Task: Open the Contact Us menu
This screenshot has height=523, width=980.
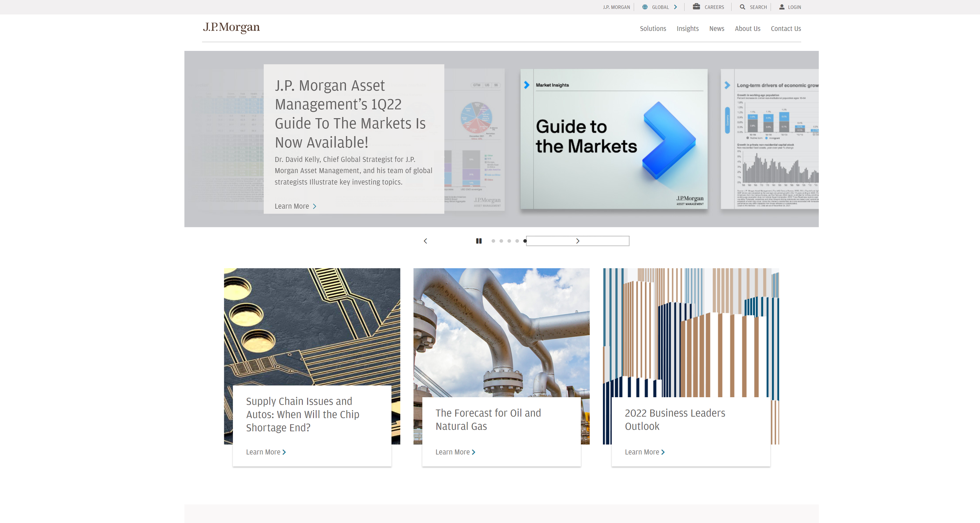Action: [x=786, y=29]
